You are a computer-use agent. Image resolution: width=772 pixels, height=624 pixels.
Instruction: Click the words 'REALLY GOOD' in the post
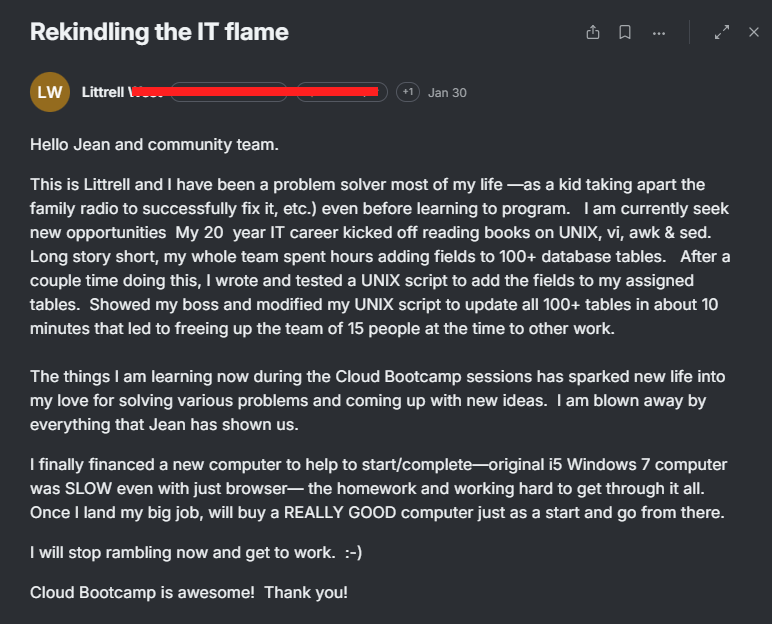[340, 513]
